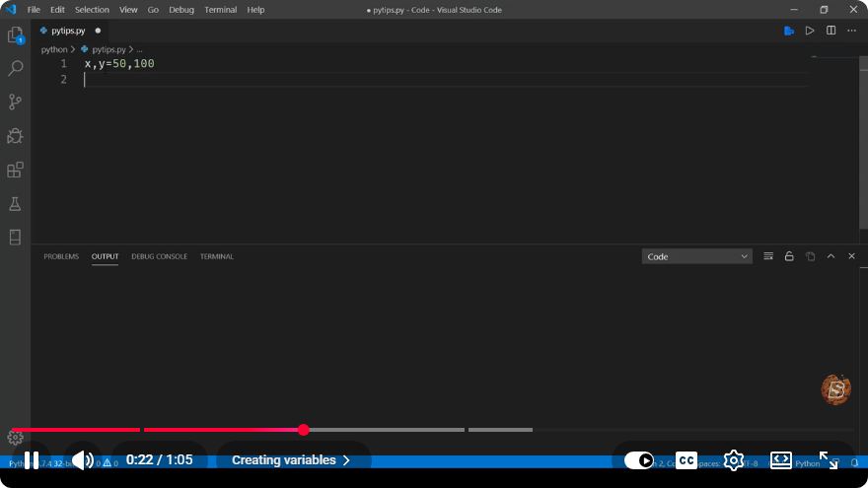Screen dimensions: 868x488
Task: Open the Test flask icon view
Action: tap(16, 204)
